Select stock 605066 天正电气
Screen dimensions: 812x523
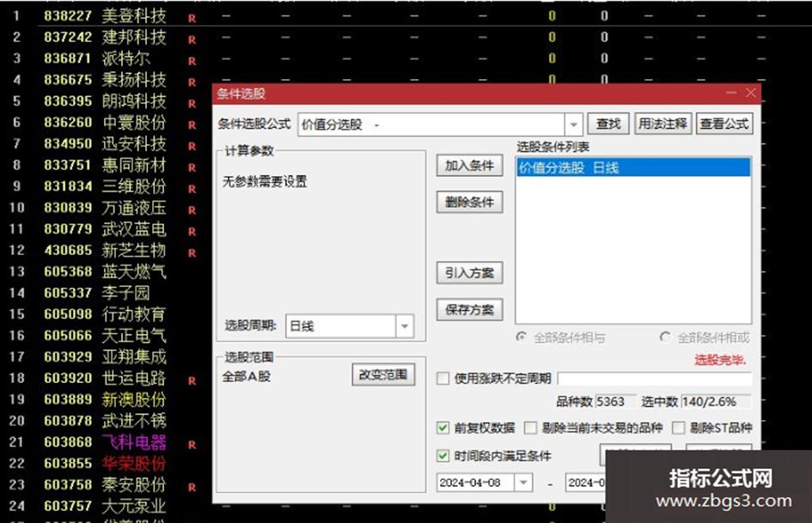pos(105,336)
